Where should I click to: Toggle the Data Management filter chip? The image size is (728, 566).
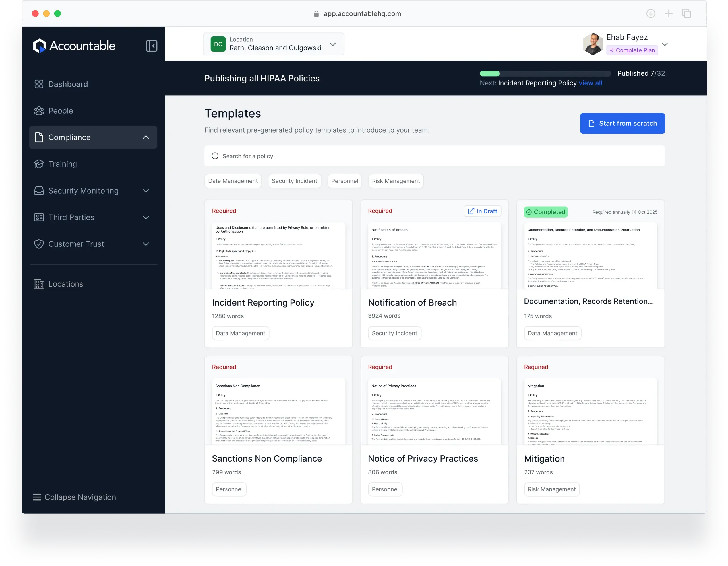click(x=233, y=181)
